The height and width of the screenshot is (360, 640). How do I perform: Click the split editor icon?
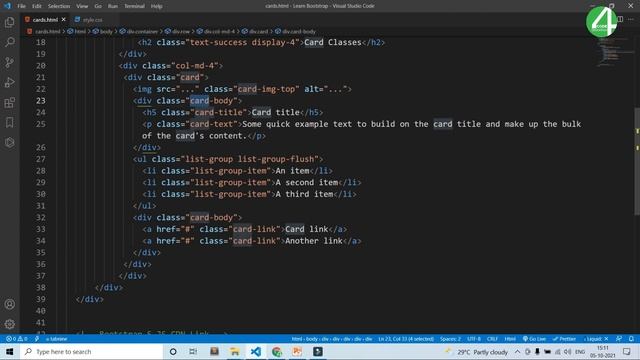(620, 19)
